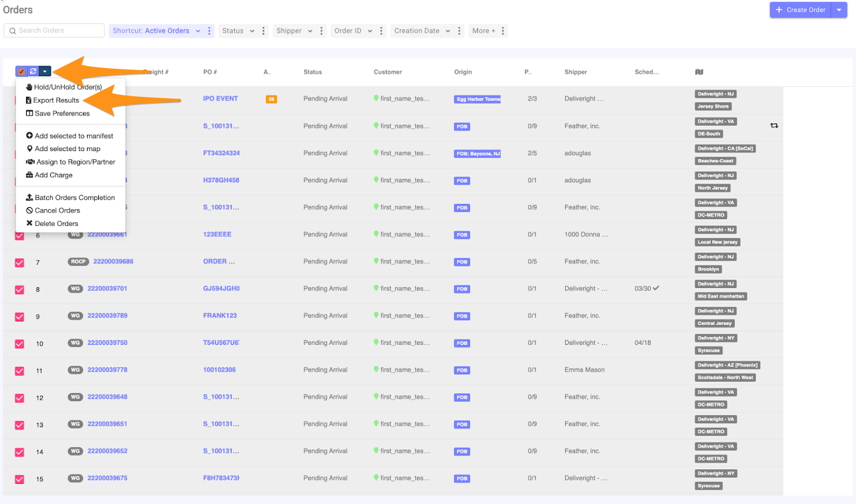Viewport: 856px width, 504px height.
Task: Uncheck the checkbox for row 8
Action: point(19,289)
